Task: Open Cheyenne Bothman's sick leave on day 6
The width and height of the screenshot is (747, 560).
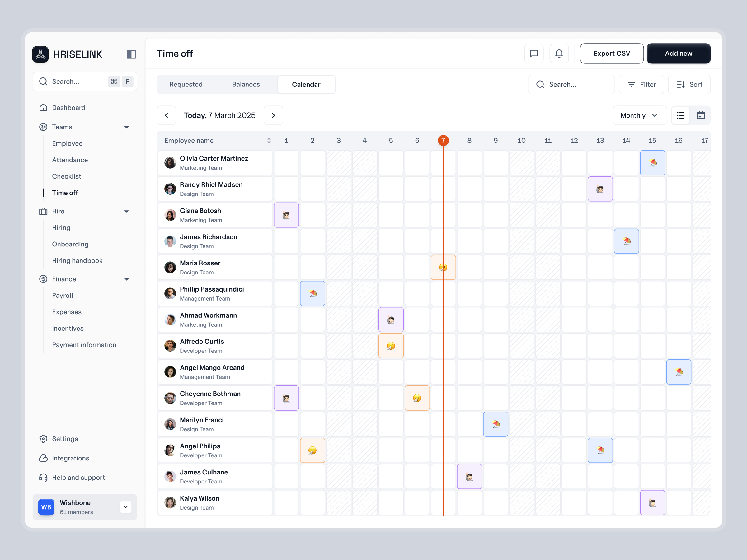Action: pyautogui.click(x=417, y=398)
